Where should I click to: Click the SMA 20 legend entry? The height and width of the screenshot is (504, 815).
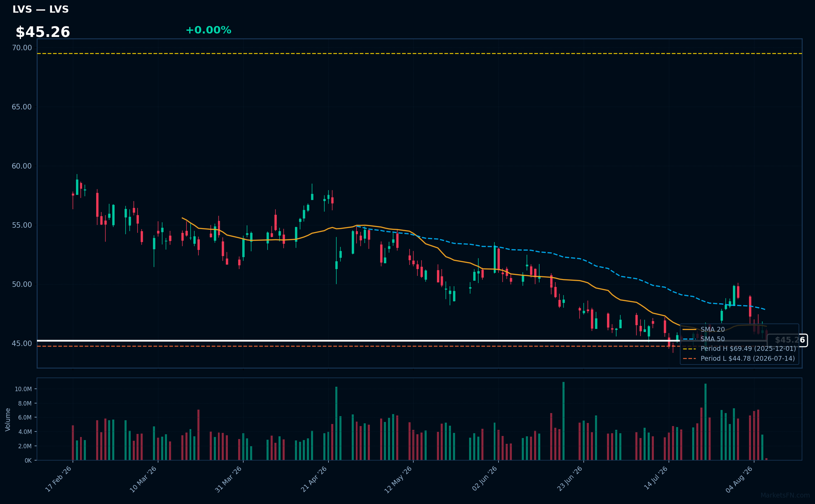coord(704,330)
